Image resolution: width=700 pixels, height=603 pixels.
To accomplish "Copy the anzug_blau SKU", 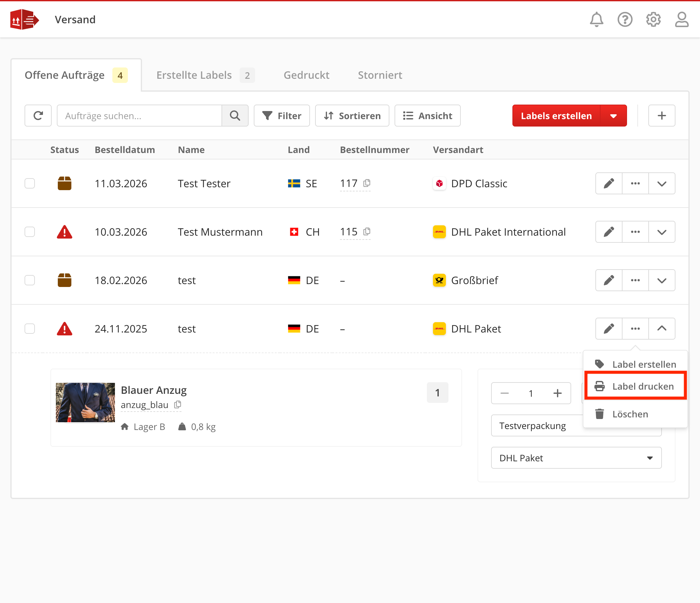I will coord(178,404).
